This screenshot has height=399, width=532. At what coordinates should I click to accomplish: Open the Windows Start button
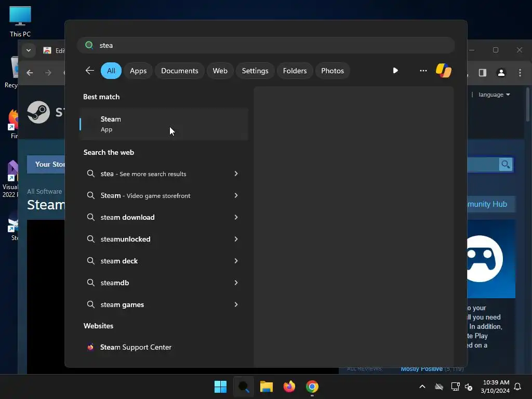pyautogui.click(x=220, y=387)
